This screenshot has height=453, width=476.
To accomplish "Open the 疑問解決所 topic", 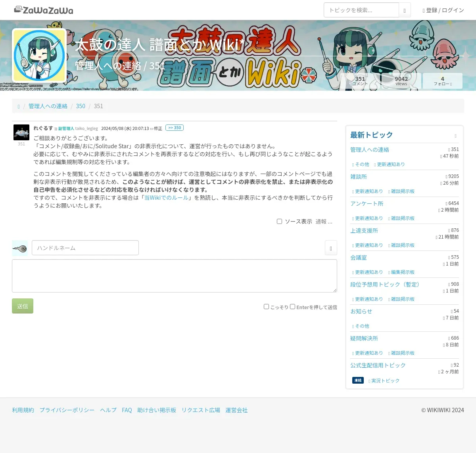I will 364,338.
